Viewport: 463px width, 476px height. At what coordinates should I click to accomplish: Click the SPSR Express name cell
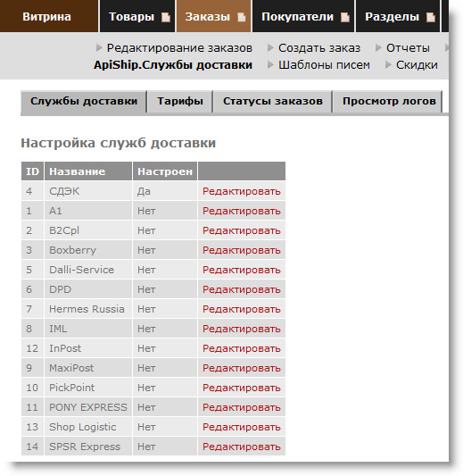[x=88, y=447]
